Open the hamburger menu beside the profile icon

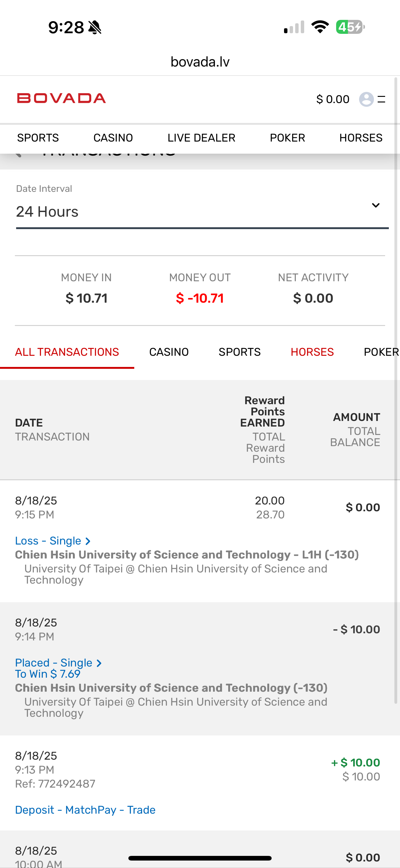(381, 99)
